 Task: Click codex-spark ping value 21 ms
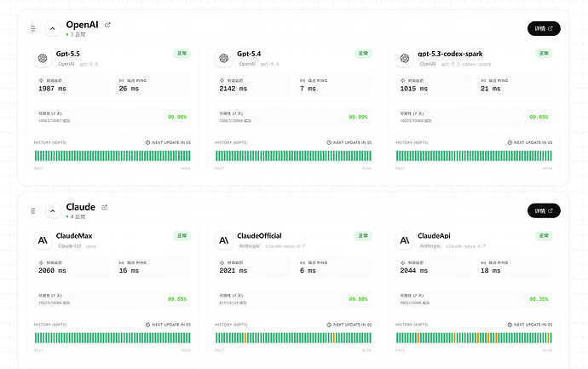point(491,89)
